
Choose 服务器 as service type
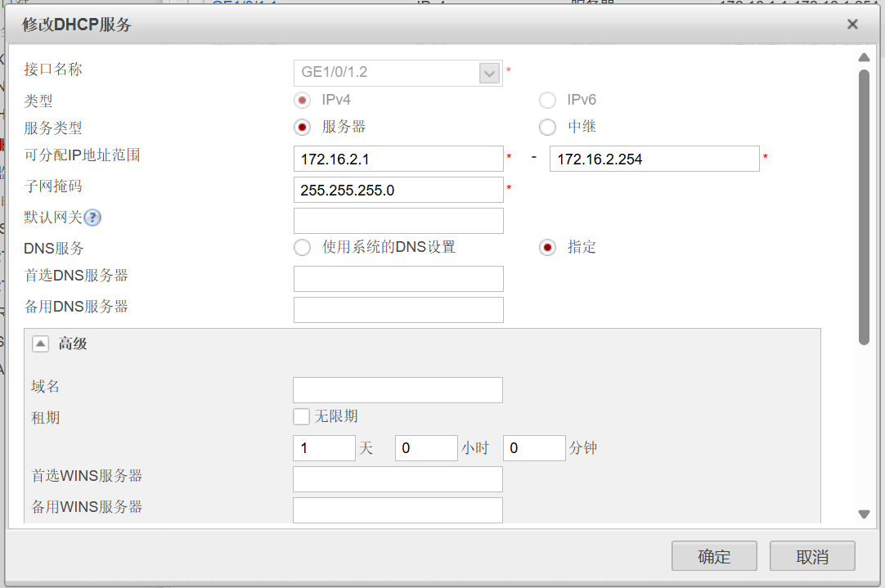(302, 128)
